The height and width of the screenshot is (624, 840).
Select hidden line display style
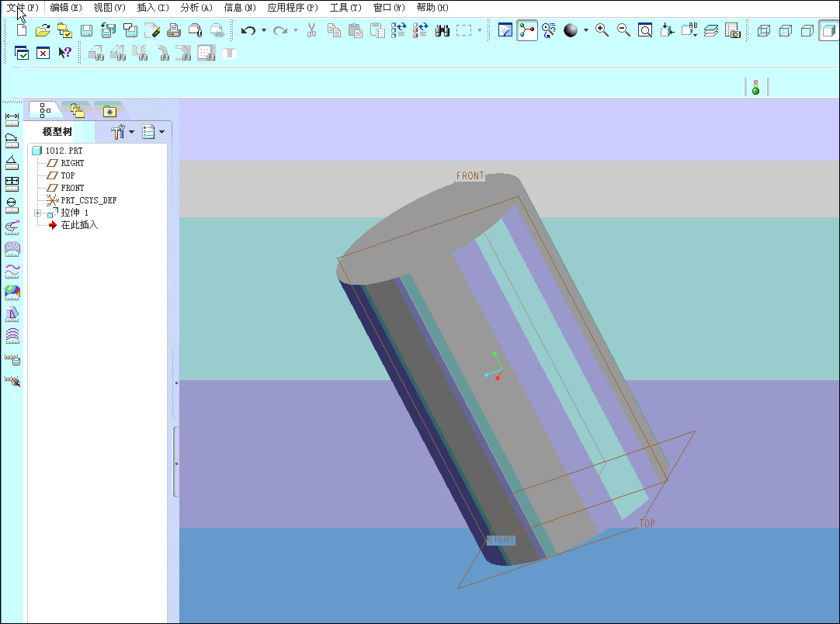coord(786,30)
